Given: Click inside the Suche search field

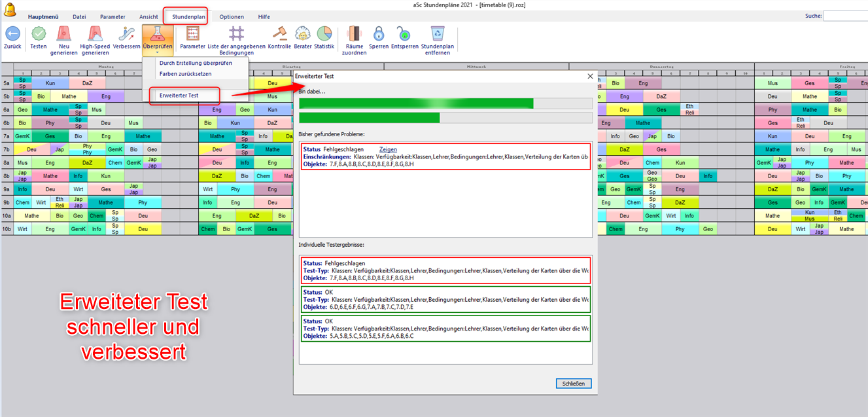Looking at the screenshot, I should pos(845,16).
